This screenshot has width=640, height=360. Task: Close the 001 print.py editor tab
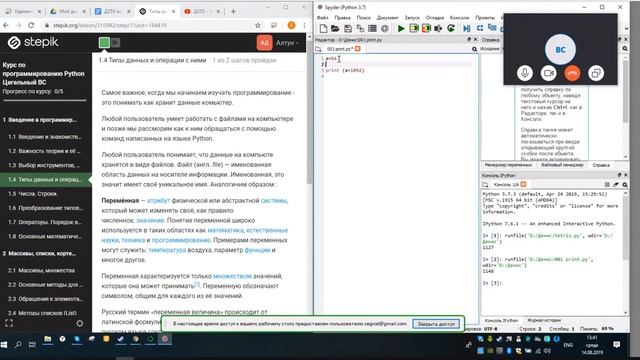(x=358, y=49)
